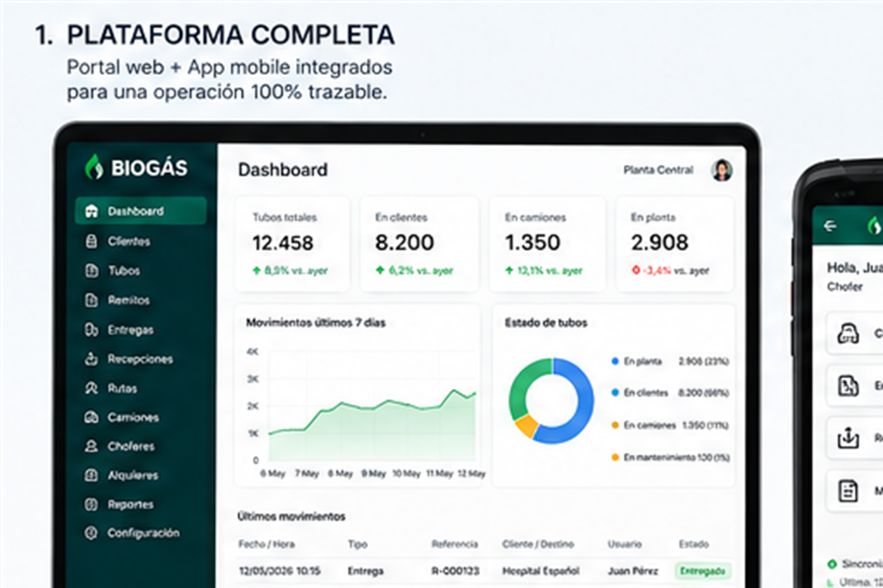This screenshot has width=883, height=588.
Task: Open the En planta 2.908 card
Action: pos(675,244)
